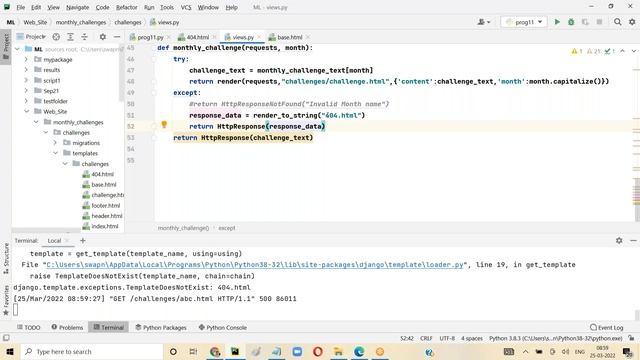Open Search Everywhere magnifier icon
The width and height of the screenshot is (640, 360).
[618, 22]
